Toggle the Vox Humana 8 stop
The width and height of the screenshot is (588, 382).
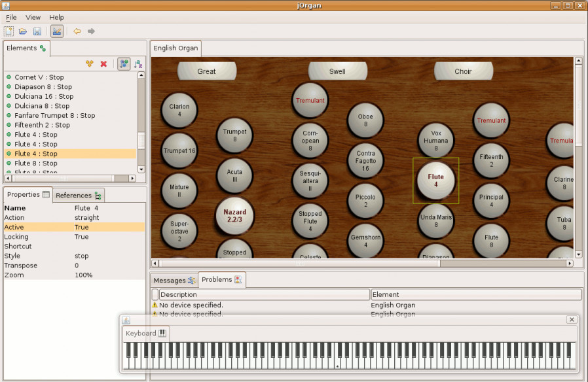[x=435, y=141]
